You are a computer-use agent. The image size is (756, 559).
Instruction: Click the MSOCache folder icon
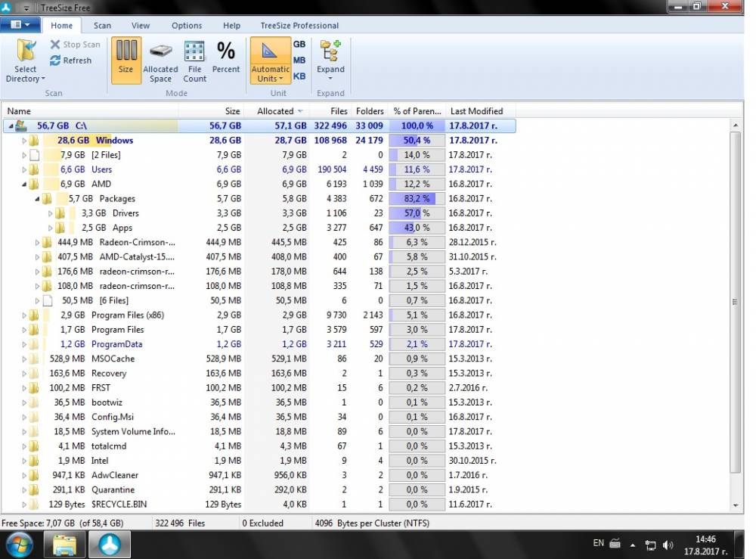(x=34, y=359)
